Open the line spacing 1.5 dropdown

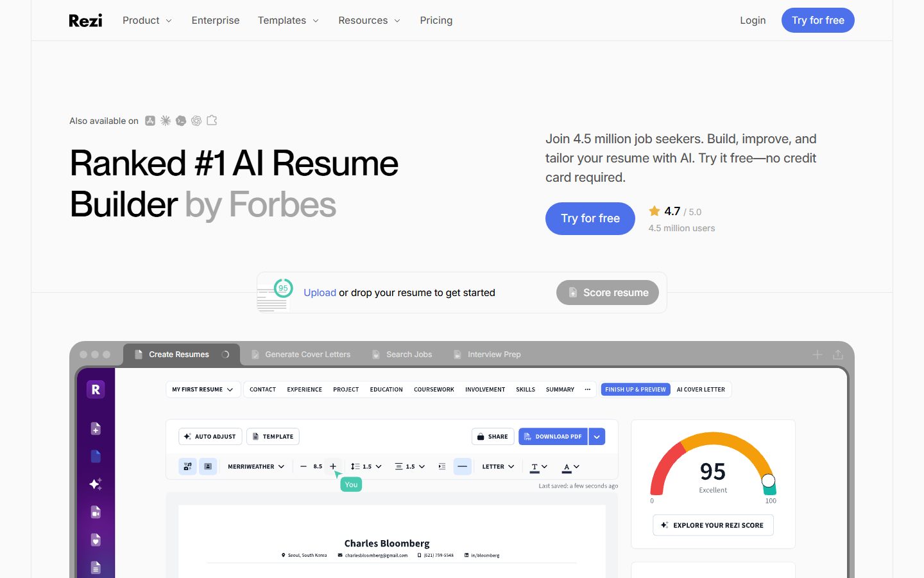point(366,467)
